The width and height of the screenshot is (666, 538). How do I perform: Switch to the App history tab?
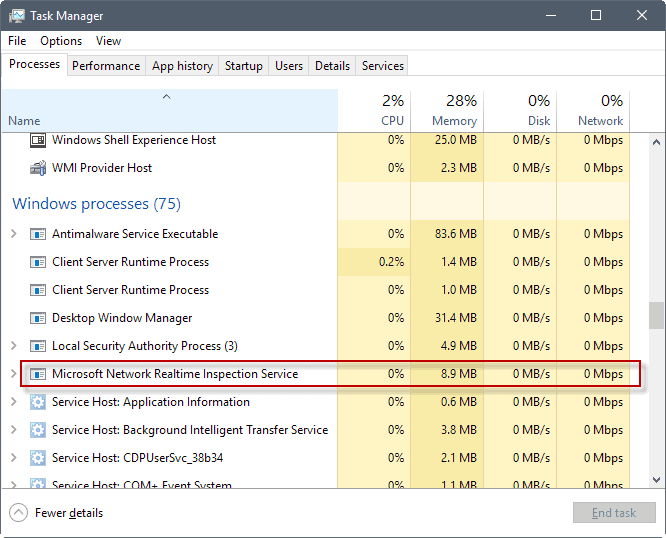tap(182, 66)
